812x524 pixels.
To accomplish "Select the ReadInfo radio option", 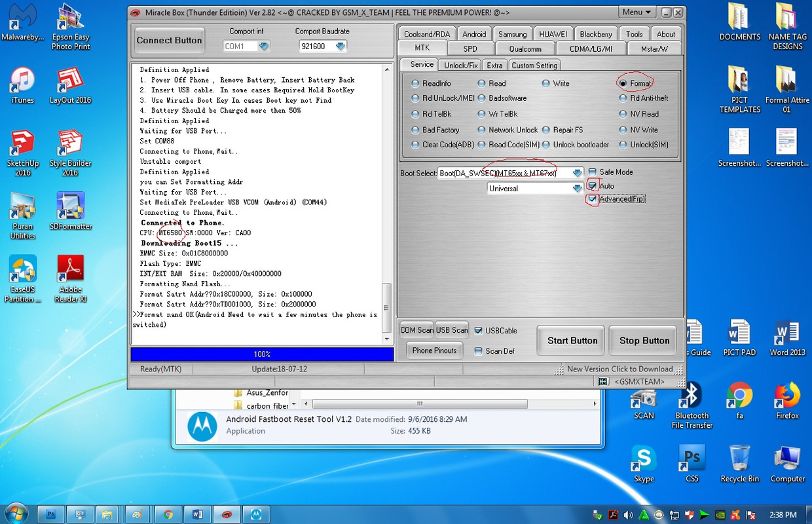I will pyautogui.click(x=431, y=83).
